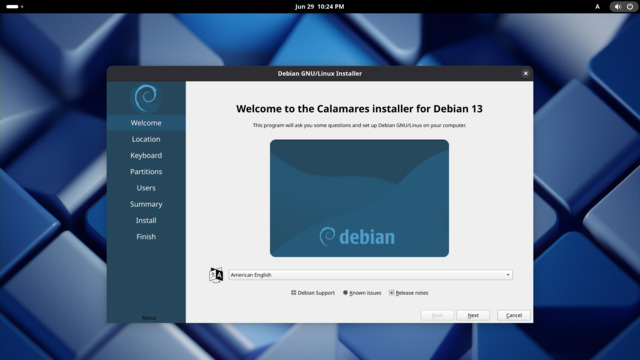Select the Location step in sidebar

(146, 139)
